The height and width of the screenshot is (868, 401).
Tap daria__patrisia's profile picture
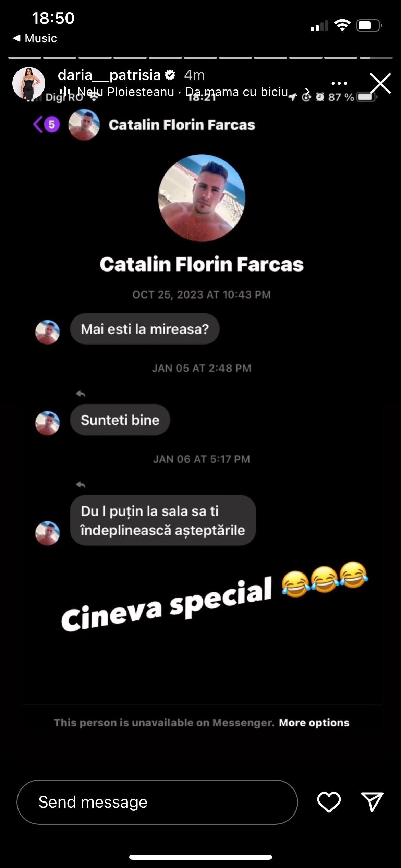[x=29, y=83]
